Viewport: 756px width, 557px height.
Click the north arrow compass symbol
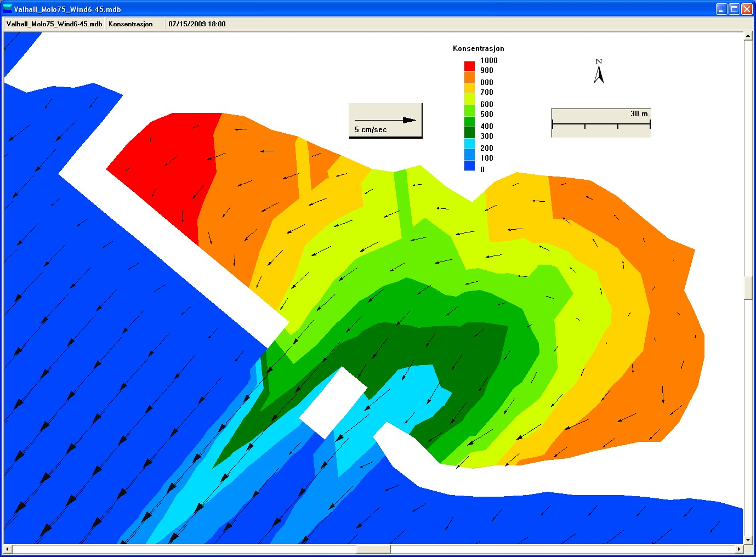click(599, 71)
